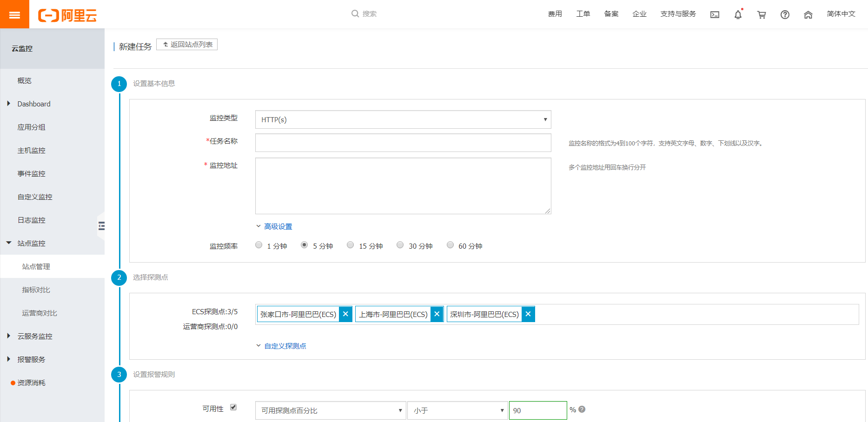The image size is (868, 422).
Task: Go to console home icon
Action: point(808,14)
